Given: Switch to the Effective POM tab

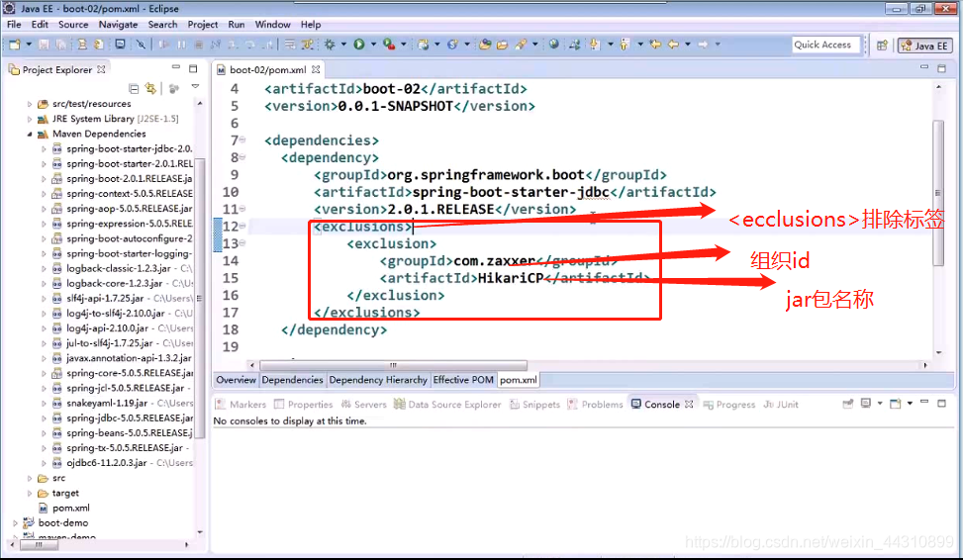Looking at the screenshot, I should [x=463, y=380].
